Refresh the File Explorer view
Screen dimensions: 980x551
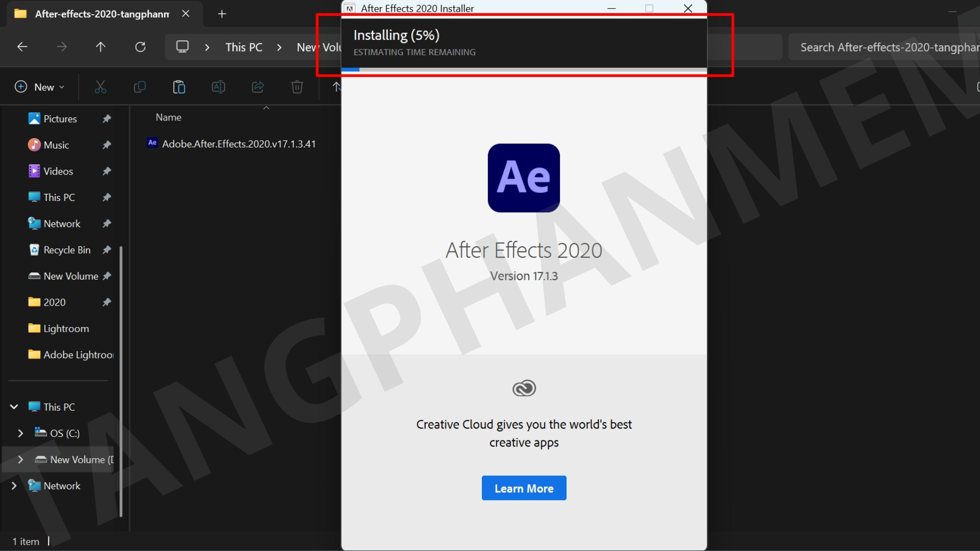coord(140,47)
